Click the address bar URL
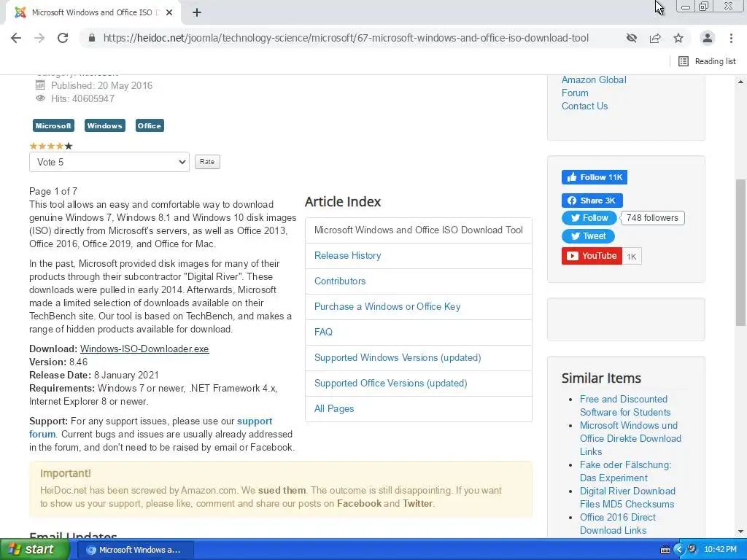747x560 pixels. coord(346,38)
